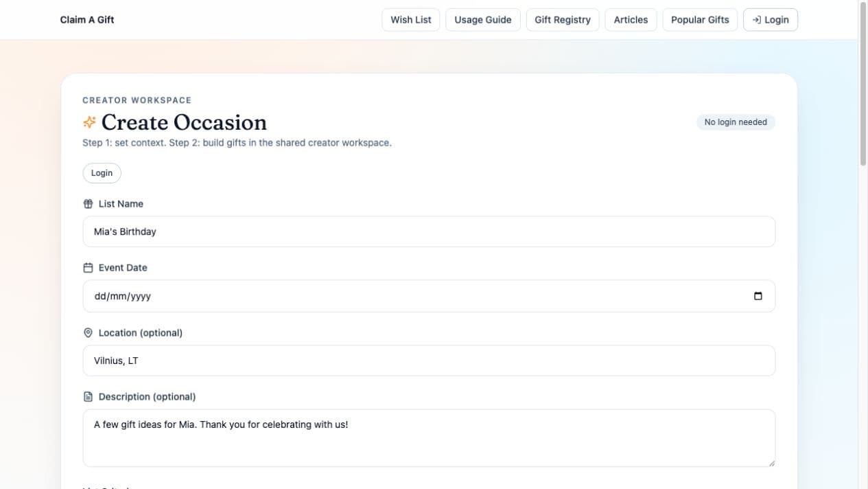Open Popular Gifts nav item
Image resolution: width=868 pixels, height=489 pixels.
coord(700,20)
